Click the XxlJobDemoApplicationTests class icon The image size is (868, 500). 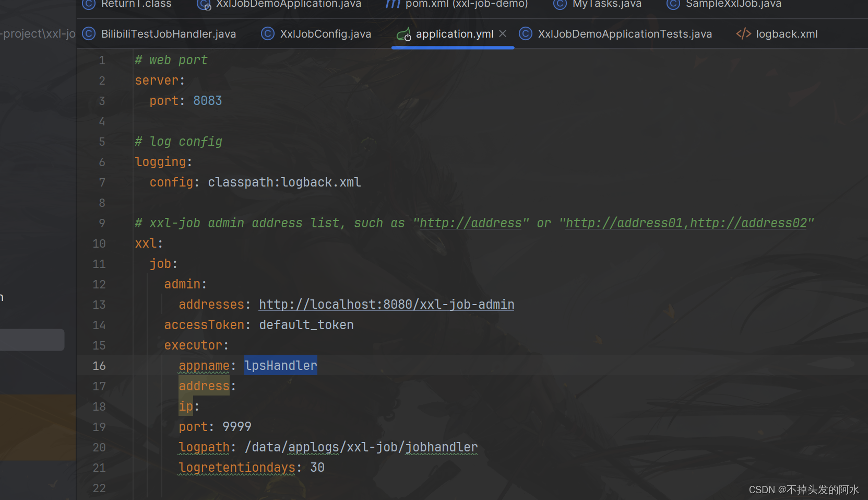pyautogui.click(x=526, y=34)
